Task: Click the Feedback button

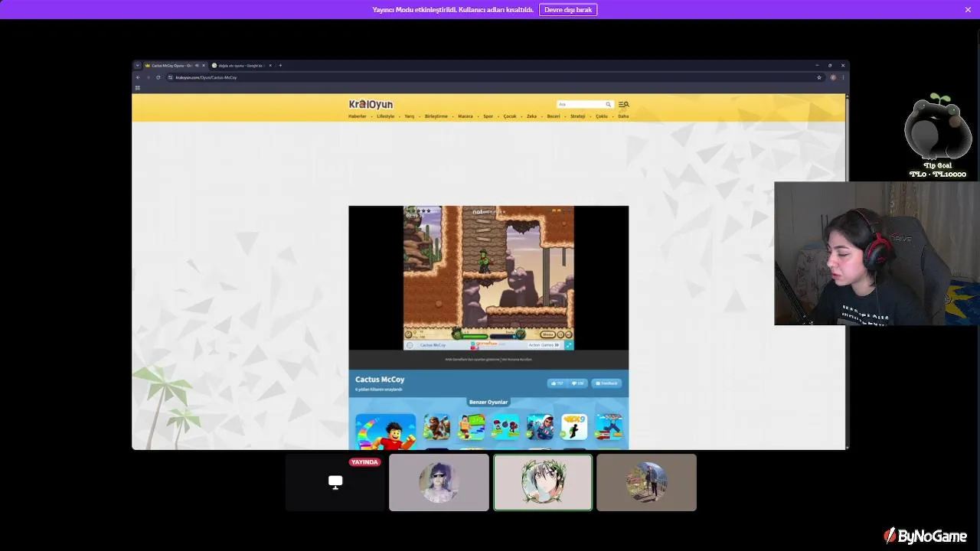Action: [x=606, y=383]
